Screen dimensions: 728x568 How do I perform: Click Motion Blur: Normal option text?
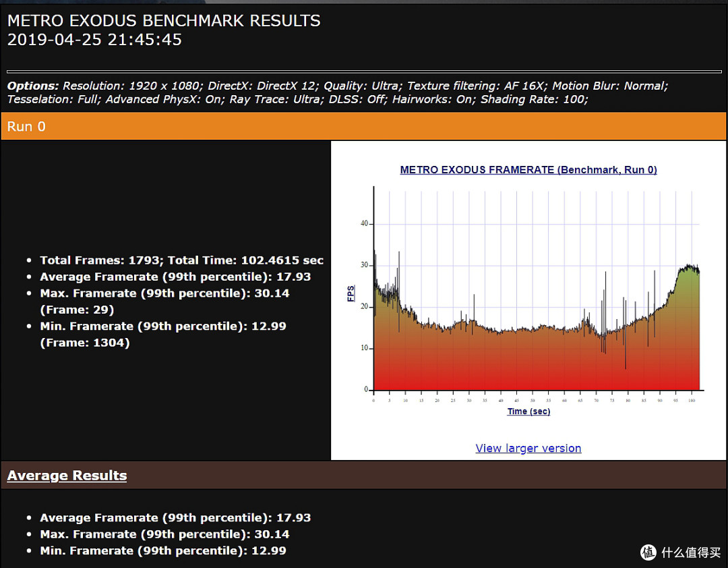click(x=610, y=86)
